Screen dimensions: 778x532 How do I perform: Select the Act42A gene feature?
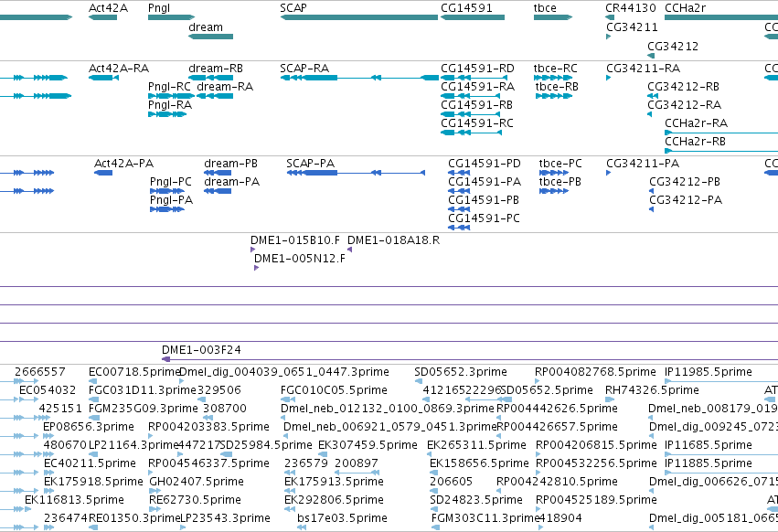click(x=102, y=17)
